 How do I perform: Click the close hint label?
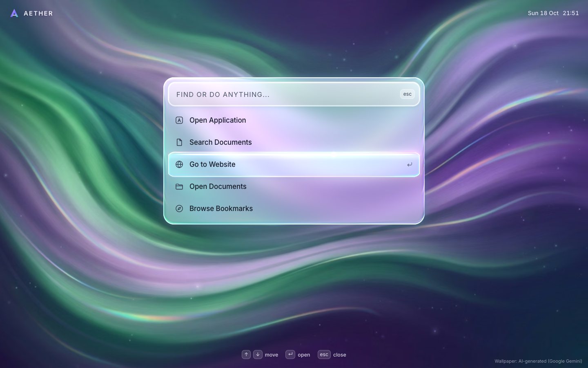coord(340,355)
